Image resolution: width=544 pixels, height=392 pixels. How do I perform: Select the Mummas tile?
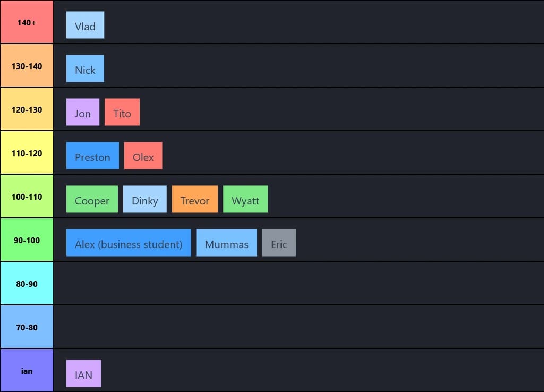[226, 243]
